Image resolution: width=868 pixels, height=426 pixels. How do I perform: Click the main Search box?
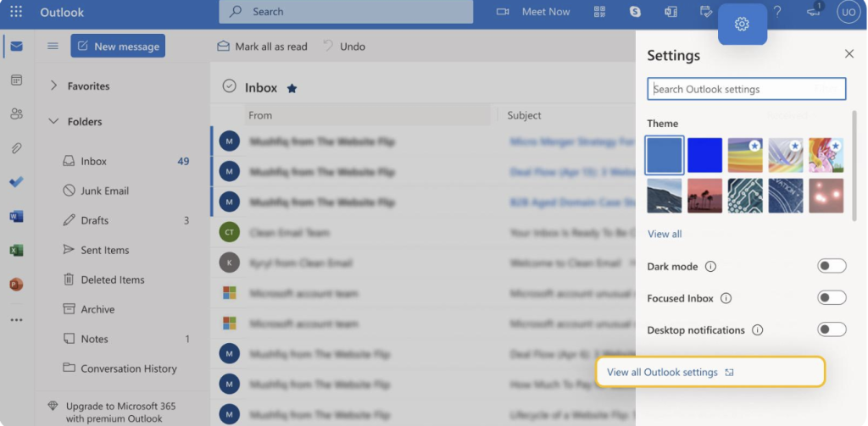coord(346,12)
